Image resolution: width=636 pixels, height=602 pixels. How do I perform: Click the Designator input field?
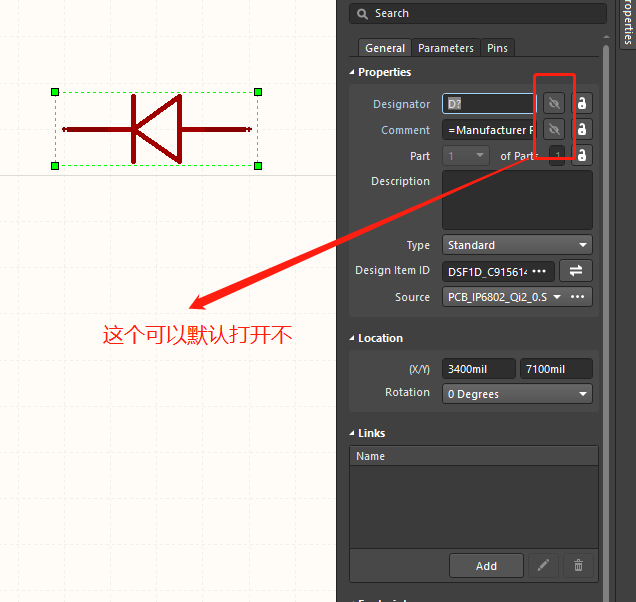coord(489,103)
